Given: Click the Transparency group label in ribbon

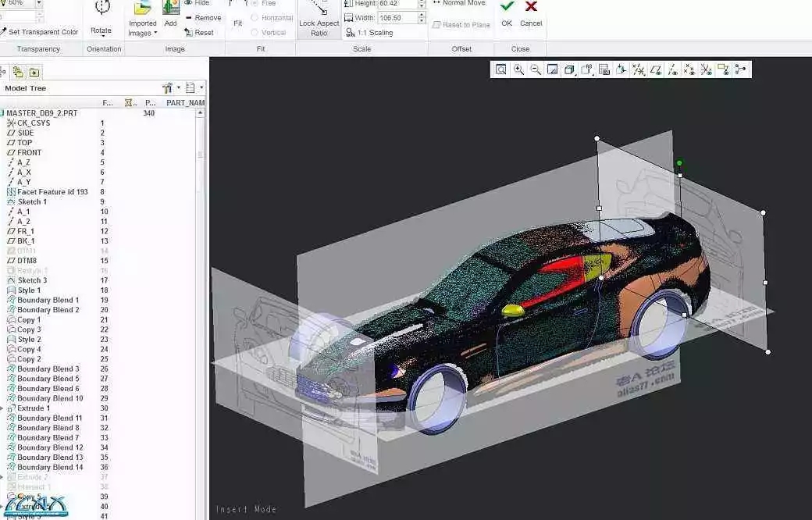Looking at the screenshot, I should 38,48.
